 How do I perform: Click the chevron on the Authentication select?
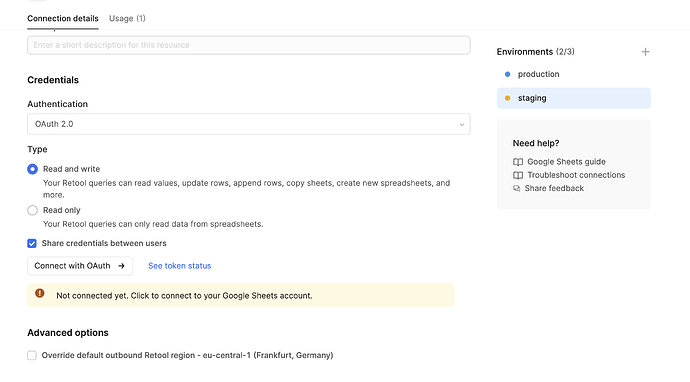click(x=462, y=125)
